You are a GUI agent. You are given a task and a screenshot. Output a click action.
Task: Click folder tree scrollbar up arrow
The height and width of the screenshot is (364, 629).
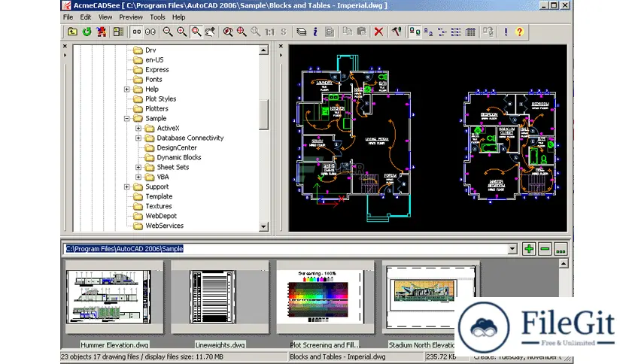263,50
